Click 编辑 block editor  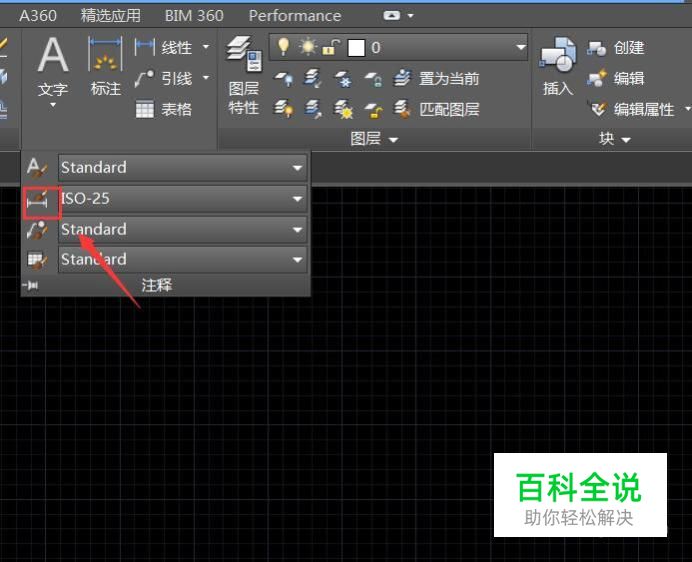[616, 79]
